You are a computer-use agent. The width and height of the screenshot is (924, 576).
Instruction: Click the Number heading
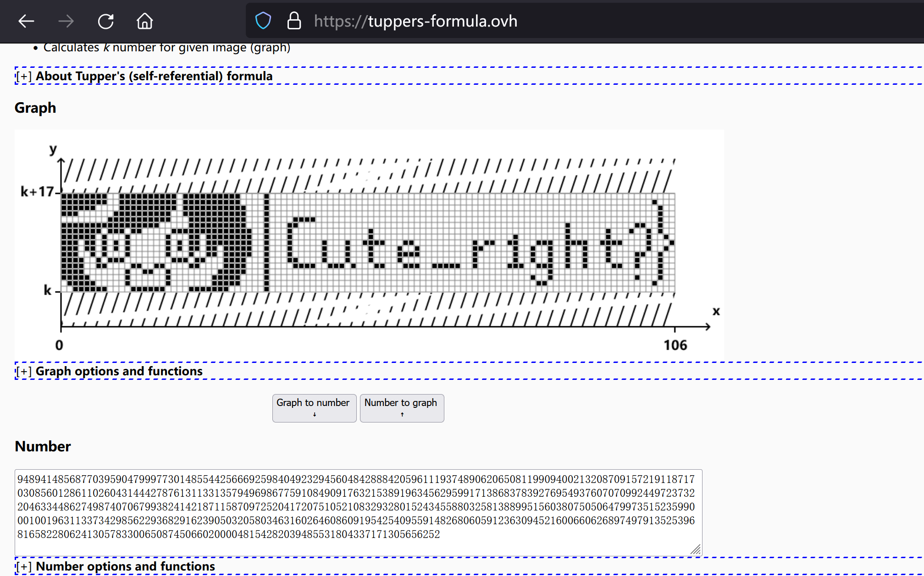pyautogui.click(x=43, y=446)
